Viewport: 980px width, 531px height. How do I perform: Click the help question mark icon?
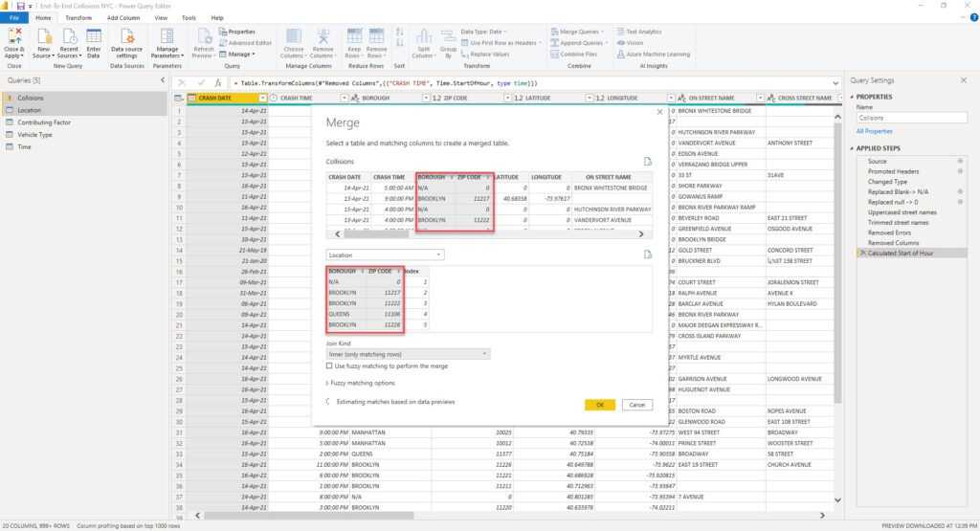[x=973, y=17]
